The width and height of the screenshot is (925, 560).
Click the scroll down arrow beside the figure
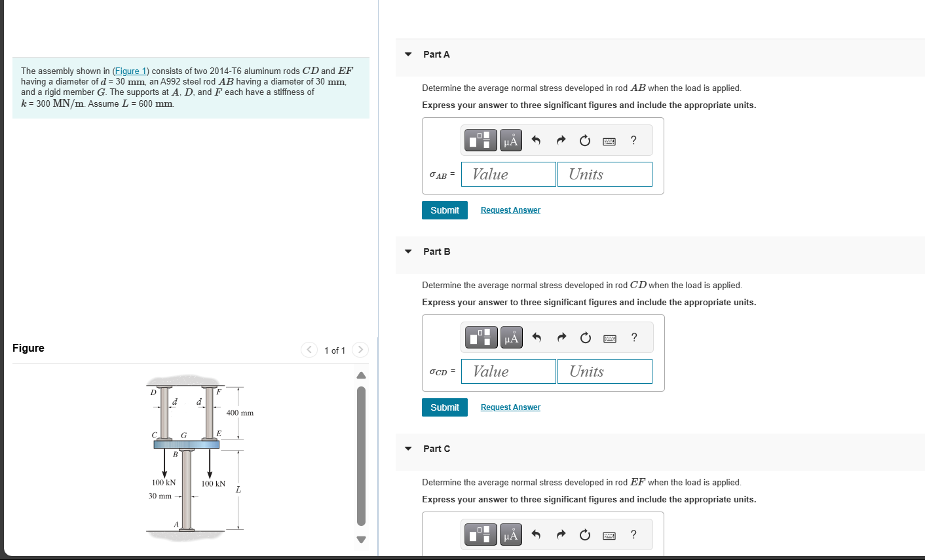coord(361,539)
